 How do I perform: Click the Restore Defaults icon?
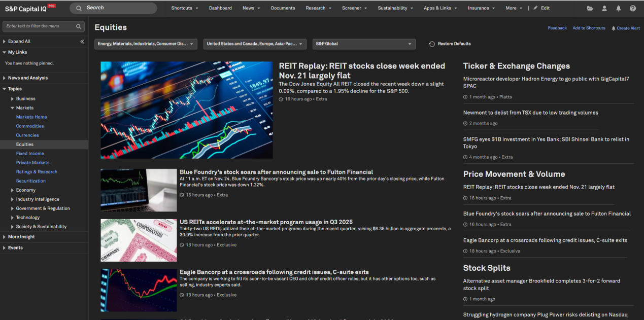pyautogui.click(x=432, y=44)
